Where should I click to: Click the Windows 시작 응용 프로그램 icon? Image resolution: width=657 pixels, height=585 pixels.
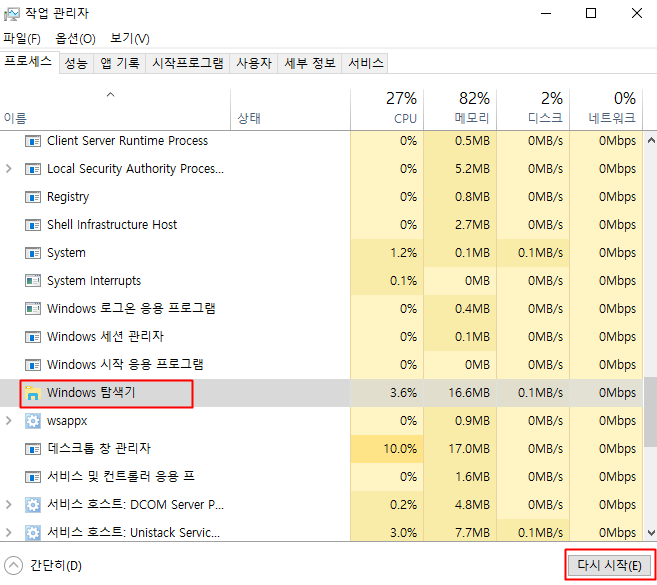coord(33,365)
